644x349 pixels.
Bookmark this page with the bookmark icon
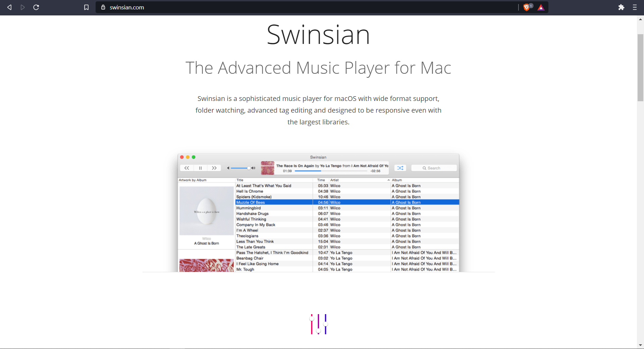pyautogui.click(x=86, y=7)
